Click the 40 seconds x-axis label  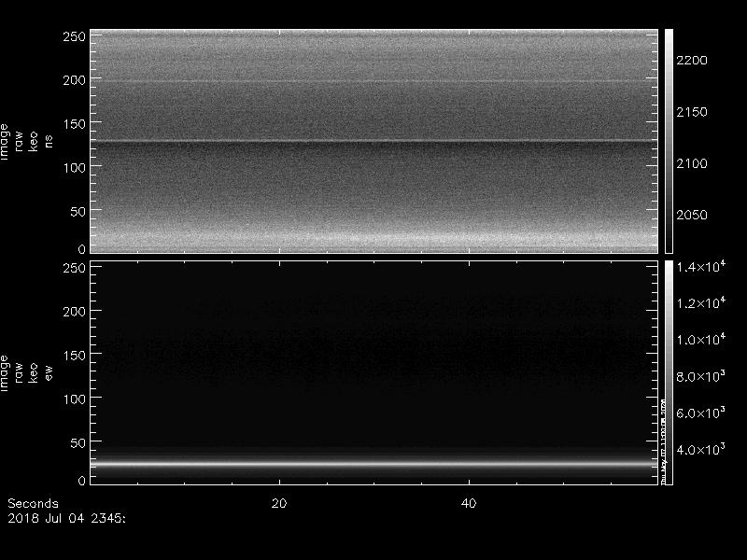point(469,503)
